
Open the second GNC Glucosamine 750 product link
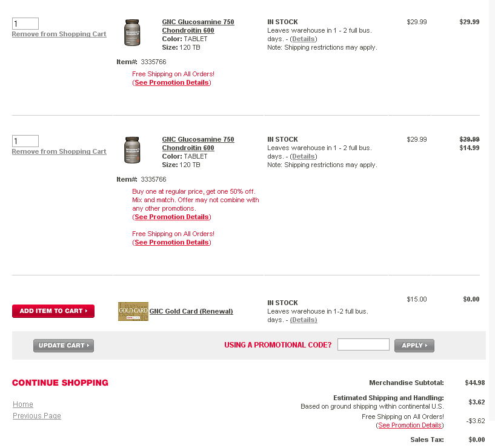click(x=198, y=143)
